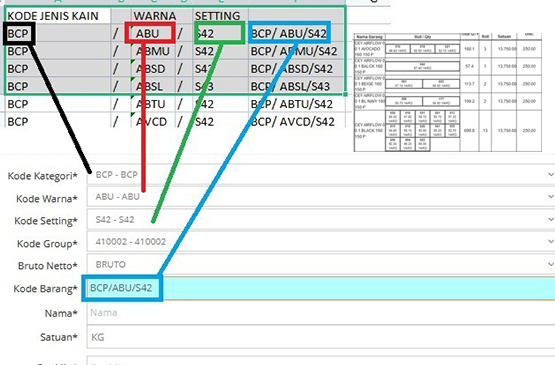The image size is (555, 365).
Task: Click the BCP/ ABSL/S43 combined cell
Action: [x=297, y=86]
